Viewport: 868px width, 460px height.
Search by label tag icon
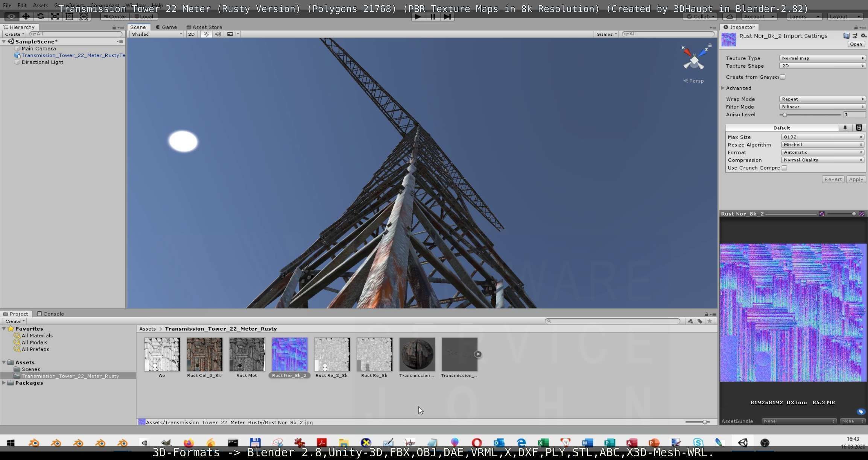[700, 321]
